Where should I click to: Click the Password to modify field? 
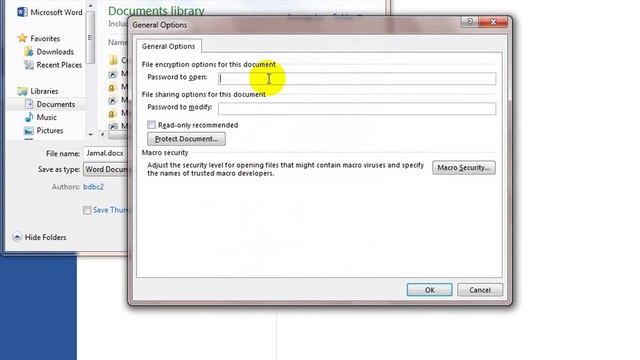[x=357, y=109]
